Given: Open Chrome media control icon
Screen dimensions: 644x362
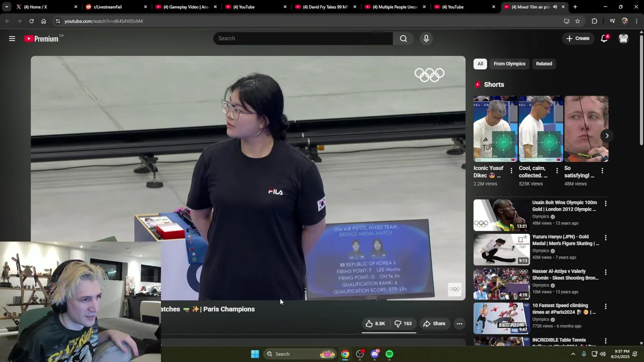Looking at the screenshot, I should (612, 21).
